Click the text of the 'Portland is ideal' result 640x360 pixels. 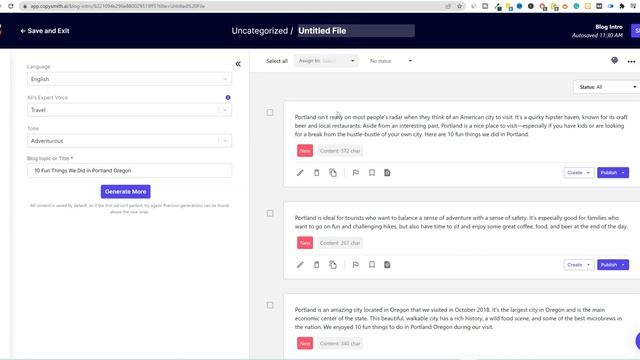(461, 222)
